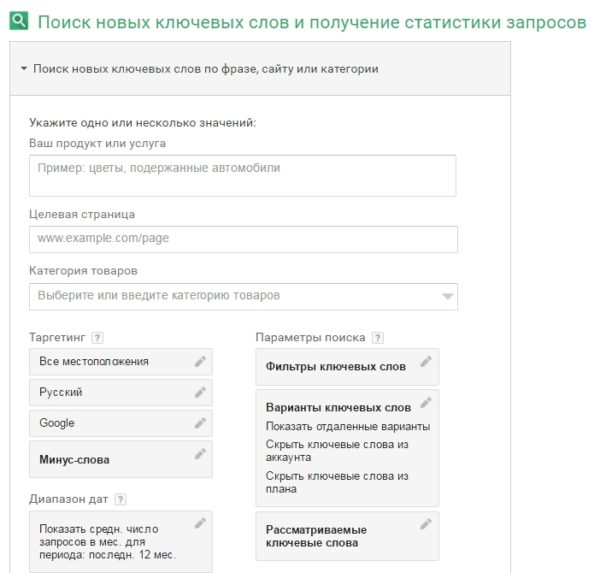Viewport: 600px width, 573px height.
Task: Edit Фильтры ключевых слов via pencil icon
Action: pos(426,361)
